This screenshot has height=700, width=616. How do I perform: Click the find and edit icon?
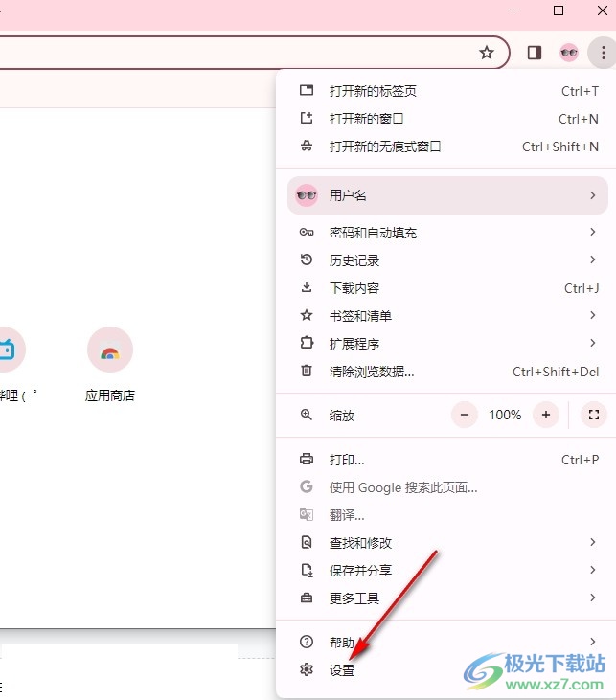(x=307, y=542)
